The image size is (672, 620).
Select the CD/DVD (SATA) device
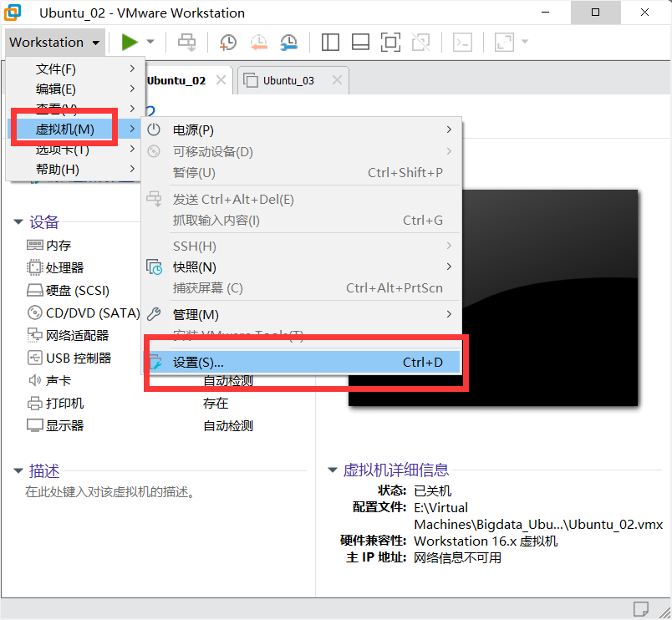coord(83,313)
